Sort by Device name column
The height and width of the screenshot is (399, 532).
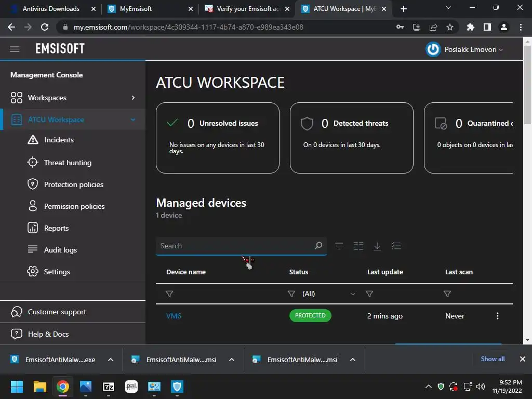[186, 272]
